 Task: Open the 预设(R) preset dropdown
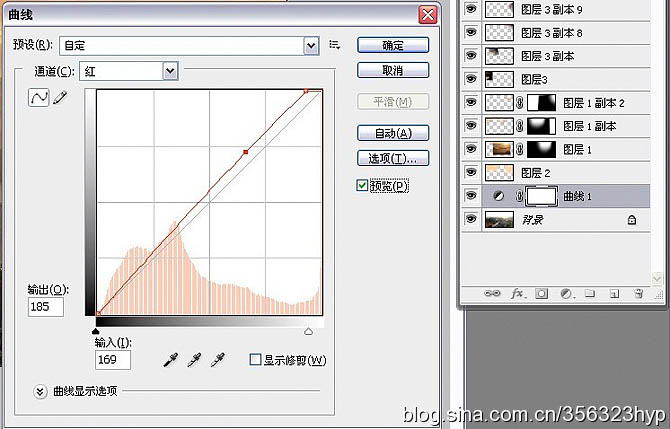(x=311, y=46)
